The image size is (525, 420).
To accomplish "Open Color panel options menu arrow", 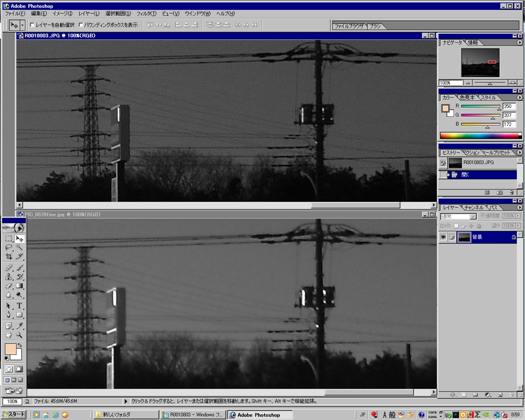I will 519,97.
